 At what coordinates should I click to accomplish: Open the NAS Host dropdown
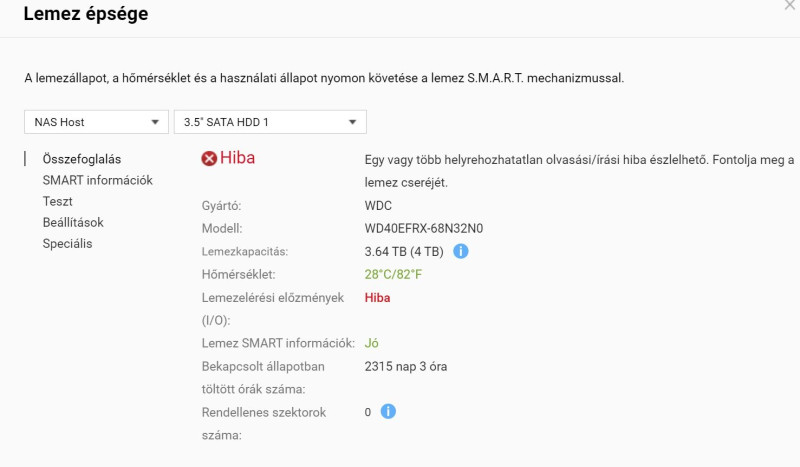[96, 122]
